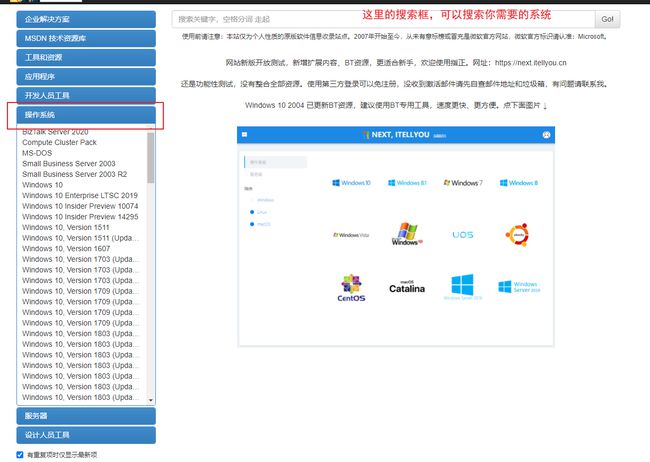
Task: Click the Go! search button
Action: point(607,19)
